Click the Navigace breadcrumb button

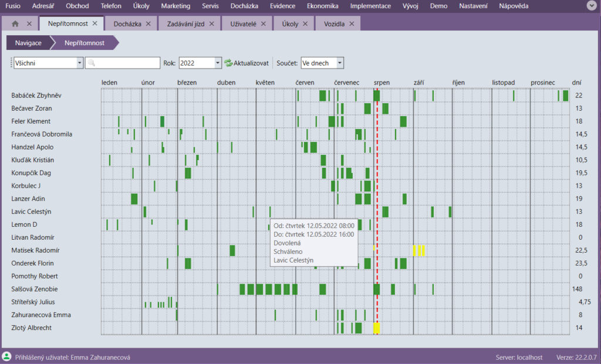click(x=28, y=43)
